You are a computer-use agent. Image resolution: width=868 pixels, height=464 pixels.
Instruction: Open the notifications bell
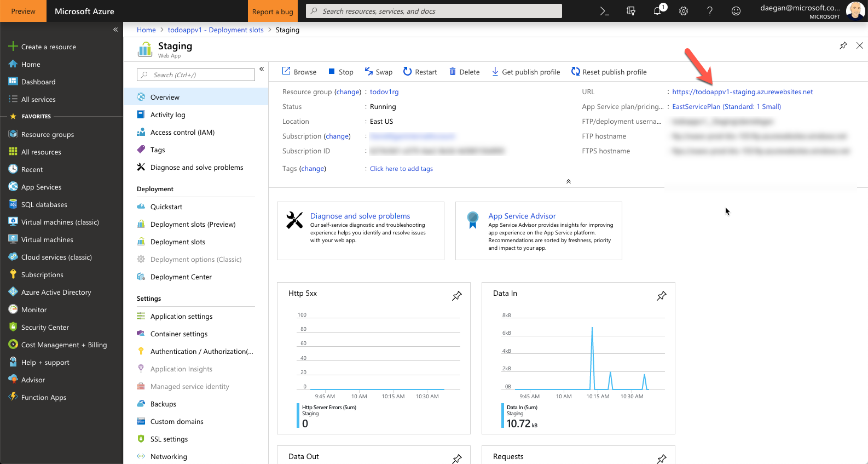point(657,11)
